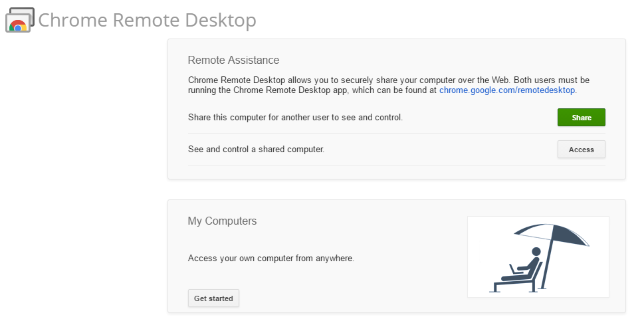This screenshot has height=329, width=644.
Task: Click 'Access your own computer from anywhere' text
Action: 271,259
